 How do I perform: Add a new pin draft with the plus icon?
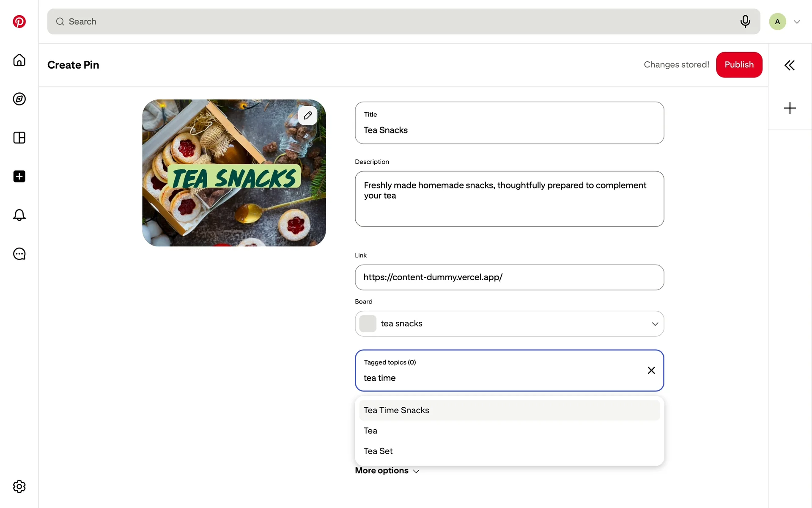tap(789, 108)
